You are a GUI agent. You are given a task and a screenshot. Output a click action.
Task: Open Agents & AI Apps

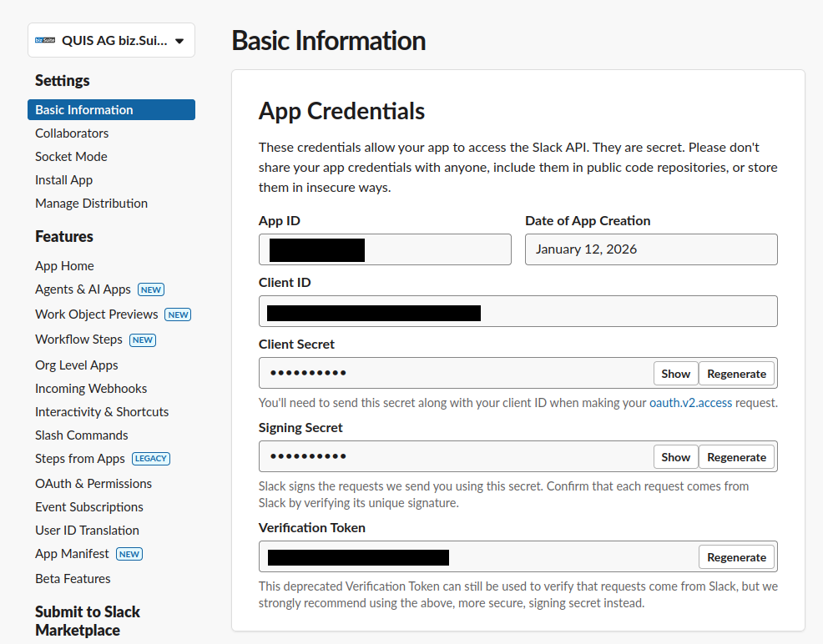pos(82,289)
